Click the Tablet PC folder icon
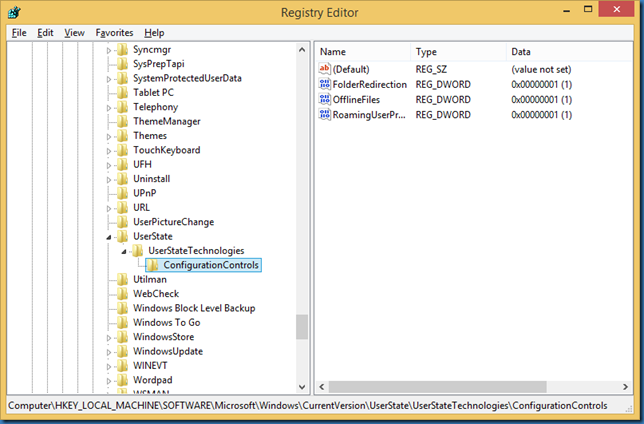644x424 pixels. click(122, 93)
